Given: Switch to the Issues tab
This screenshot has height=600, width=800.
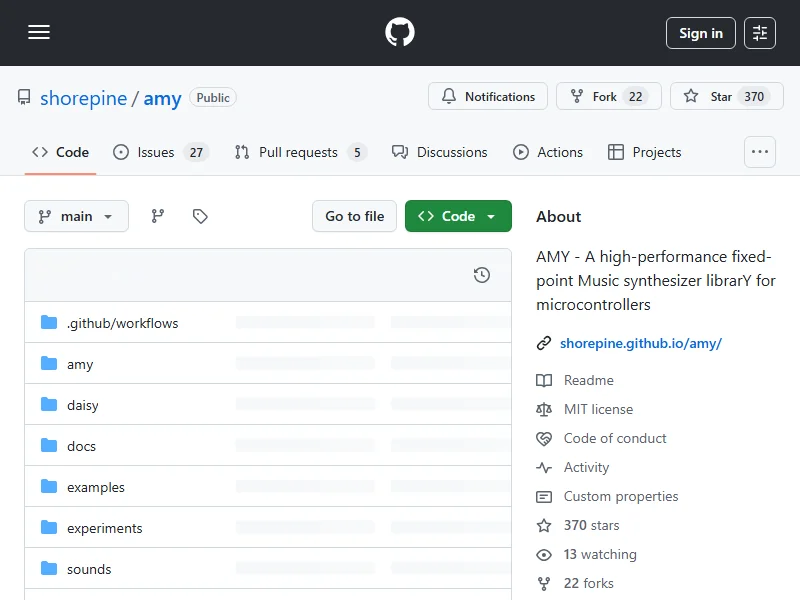Looking at the screenshot, I should click(x=159, y=152).
